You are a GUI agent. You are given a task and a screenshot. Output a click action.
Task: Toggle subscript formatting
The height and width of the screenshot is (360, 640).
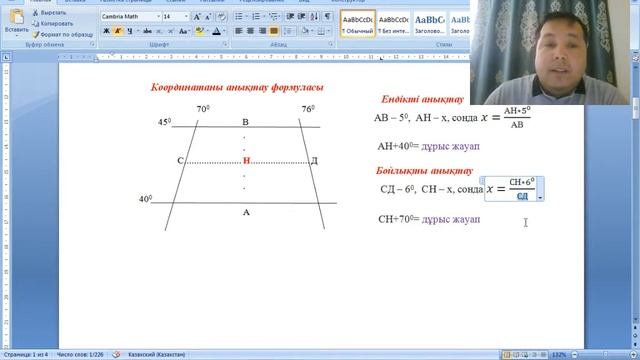(x=159, y=31)
